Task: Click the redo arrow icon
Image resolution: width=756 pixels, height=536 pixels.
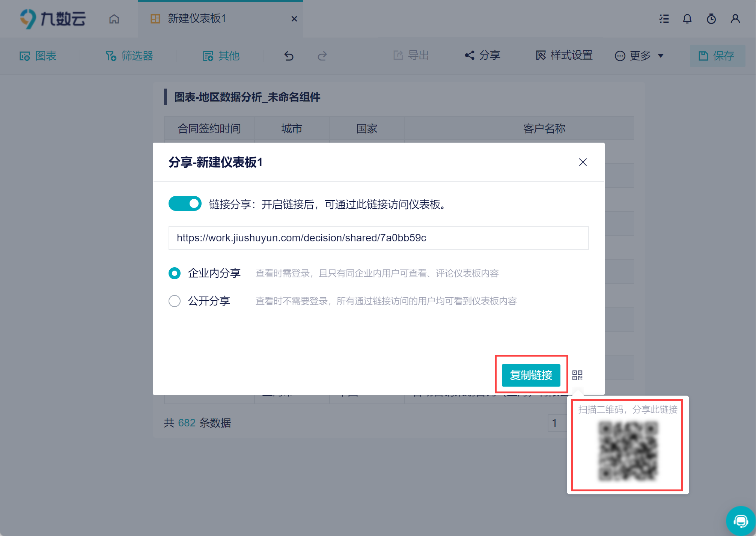Action: click(322, 56)
